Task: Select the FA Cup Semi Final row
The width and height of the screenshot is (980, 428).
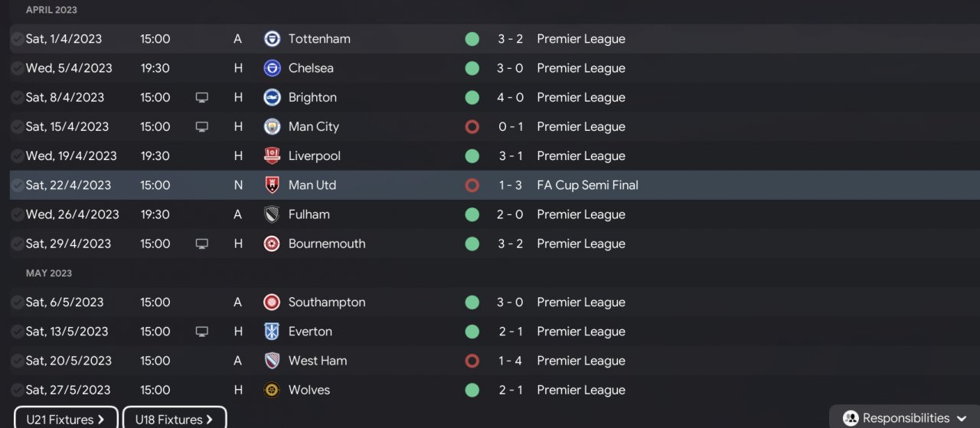Action: [x=495, y=185]
